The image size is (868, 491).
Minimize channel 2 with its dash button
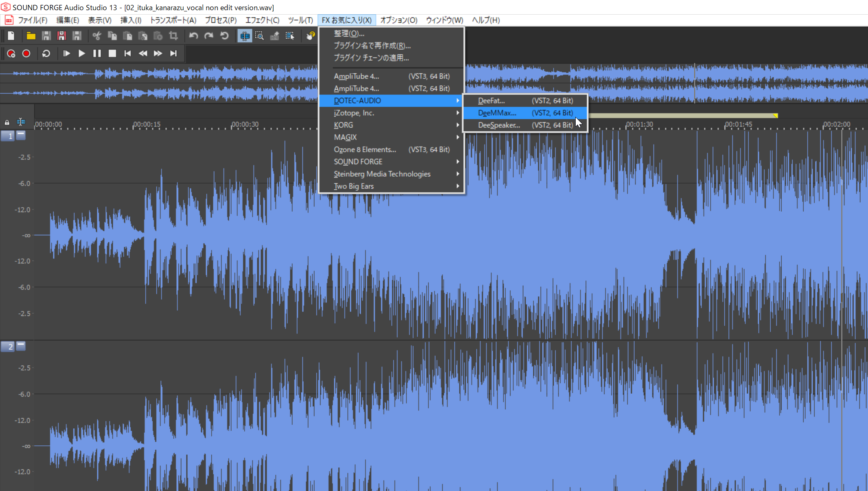click(x=21, y=346)
